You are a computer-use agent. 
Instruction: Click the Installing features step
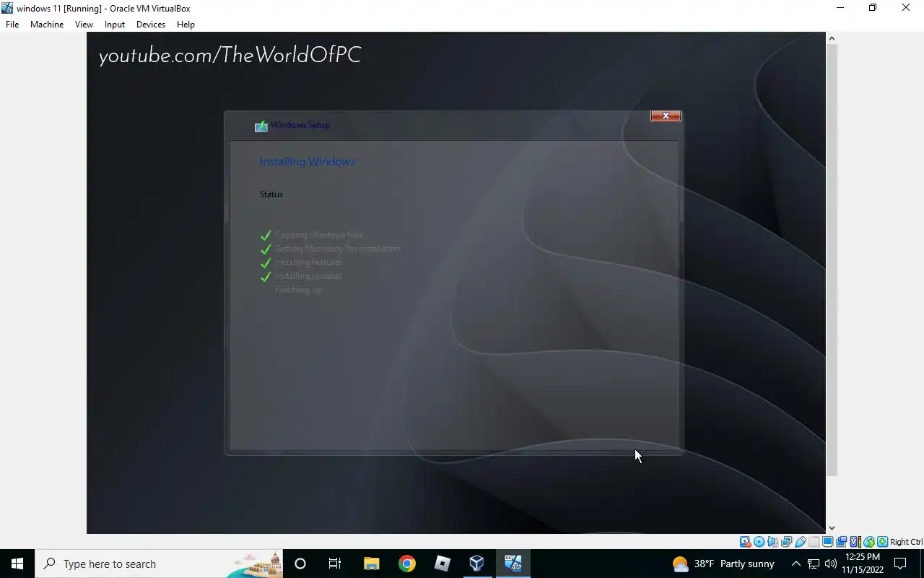(x=308, y=262)
